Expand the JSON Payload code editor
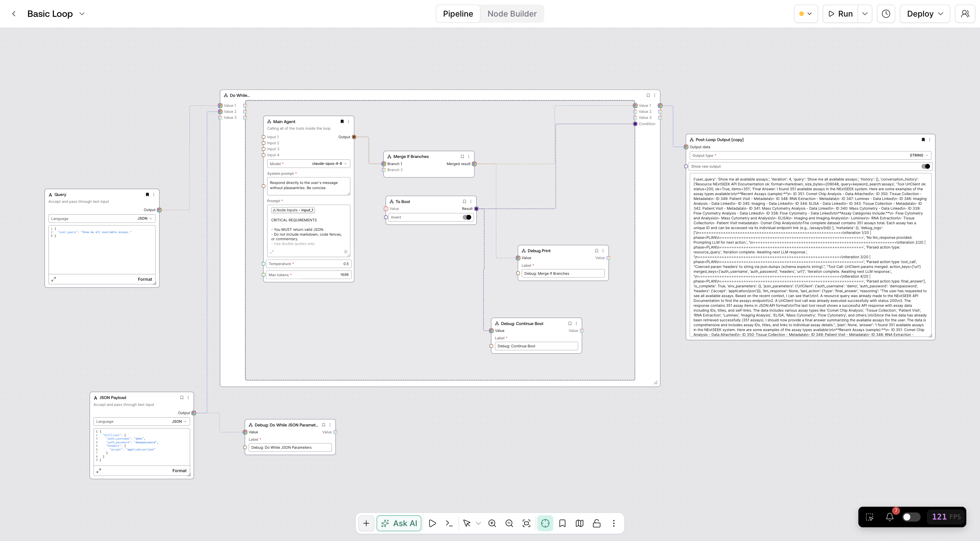Screen dimensions: 980x541 click(99, 471)
